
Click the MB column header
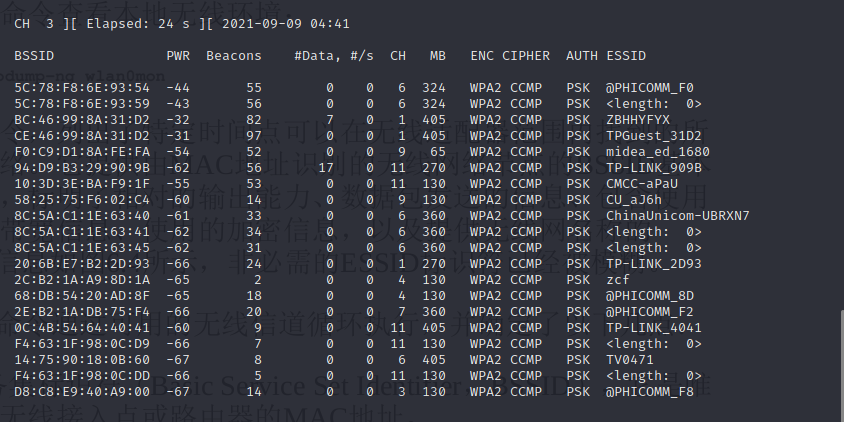point(438,56)
